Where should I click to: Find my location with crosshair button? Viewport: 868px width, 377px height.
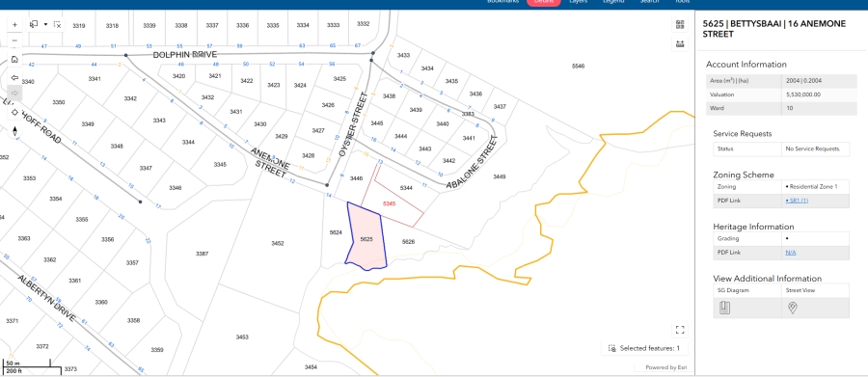coord(14,113)
